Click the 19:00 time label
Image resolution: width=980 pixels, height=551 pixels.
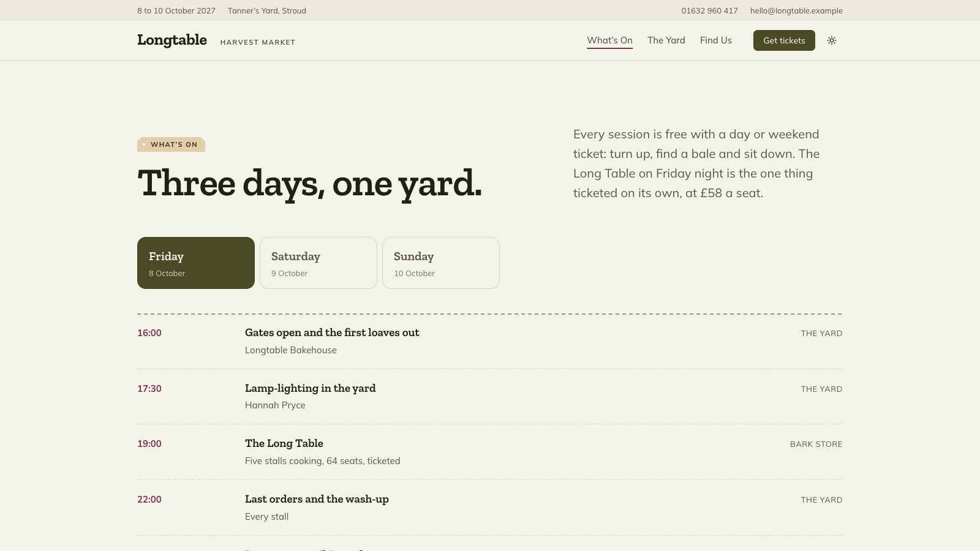click(x=149, y=444)
